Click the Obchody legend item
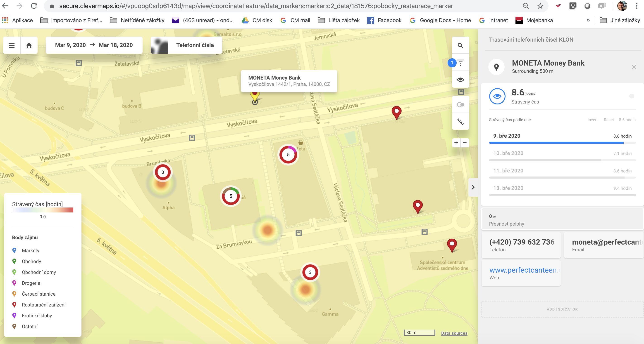Viewport: 644px width, 344px height. (26, 261)
